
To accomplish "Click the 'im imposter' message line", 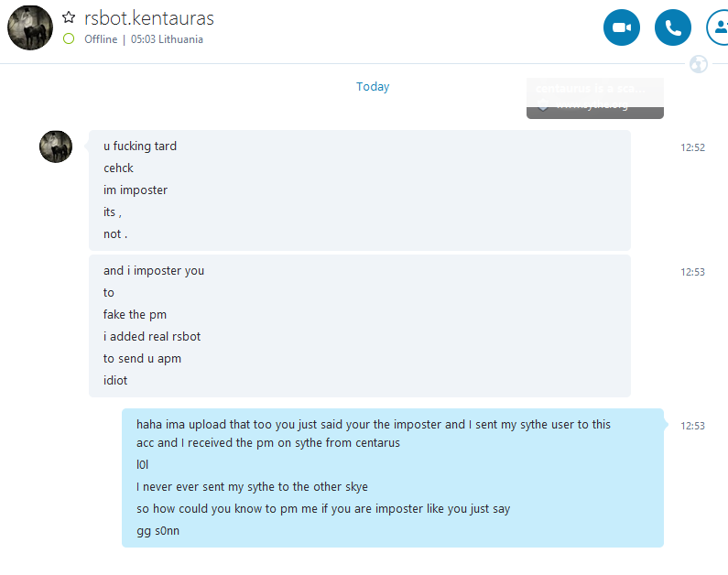I will [136, 190].
